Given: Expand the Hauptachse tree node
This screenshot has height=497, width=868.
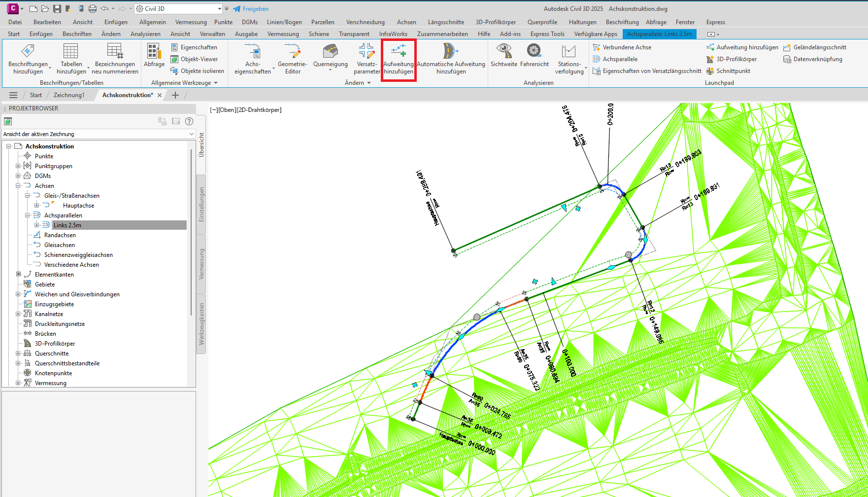Looking at the screenshot, I should pyautogui.click(x=37, y=206).
